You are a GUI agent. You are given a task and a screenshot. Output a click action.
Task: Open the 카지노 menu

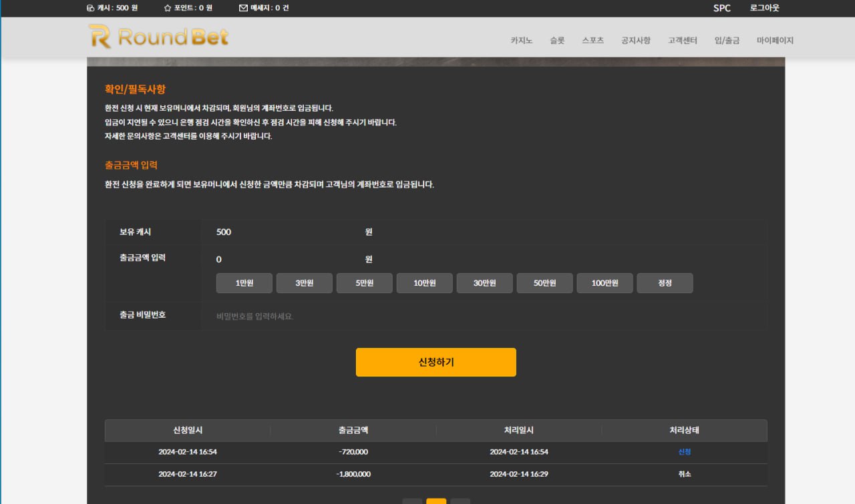522,40
